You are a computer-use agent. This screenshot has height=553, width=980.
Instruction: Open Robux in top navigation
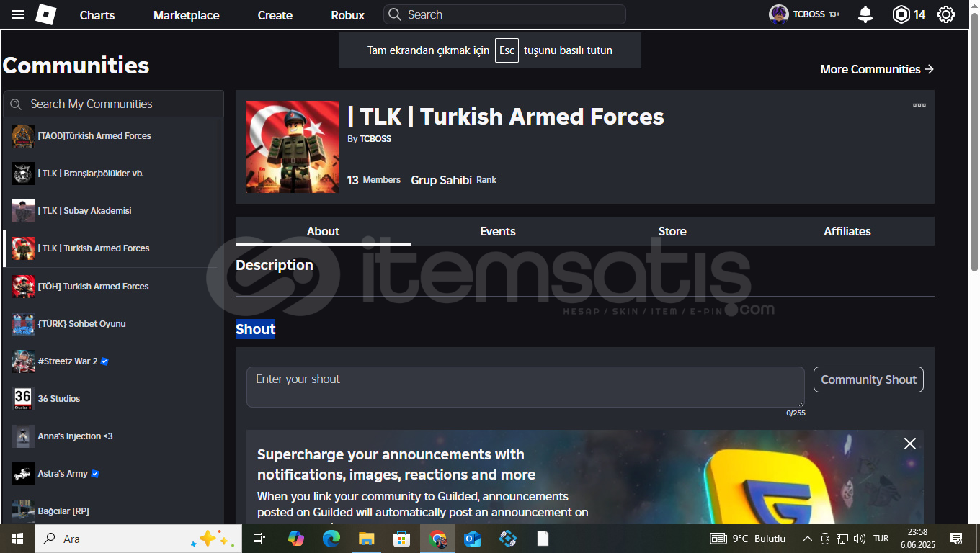pos(348,15)
